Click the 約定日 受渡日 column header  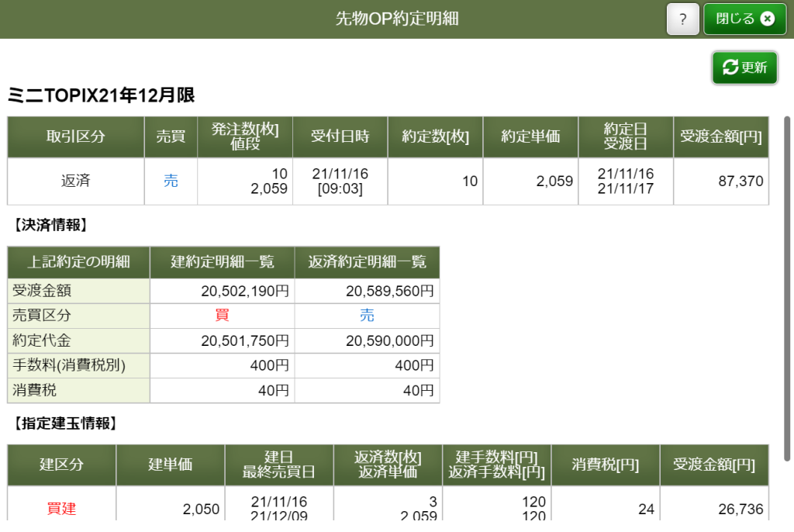pyautogui.click(x=626, y=136)
